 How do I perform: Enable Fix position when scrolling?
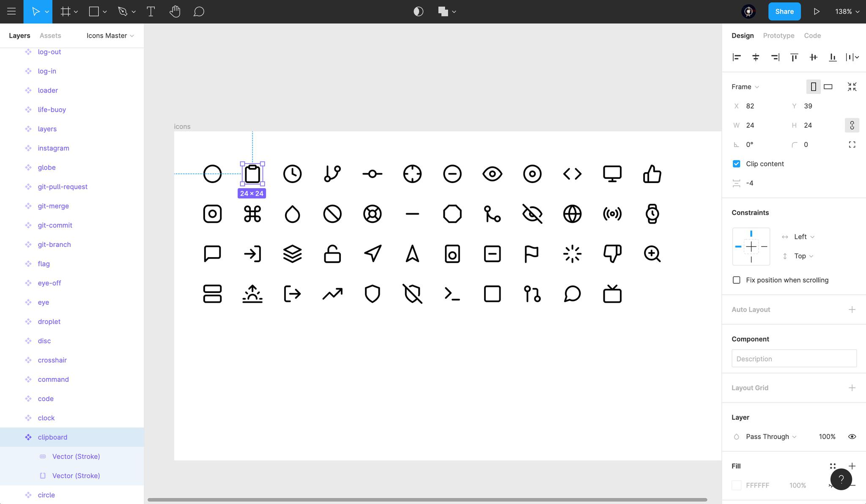tap(737, 280)
